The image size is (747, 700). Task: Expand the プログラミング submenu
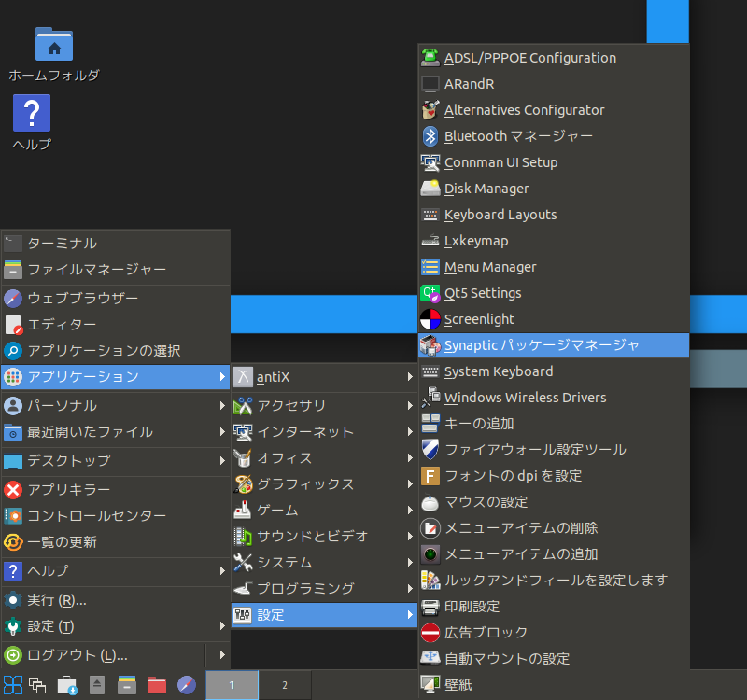click(x=324, y=589)
